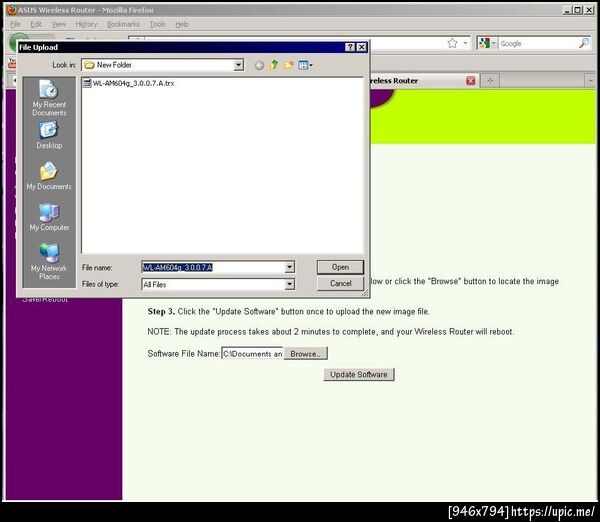Screen dimensions: 600x522
Task: Click the dialog Help question-mark button
Action: 350,47
